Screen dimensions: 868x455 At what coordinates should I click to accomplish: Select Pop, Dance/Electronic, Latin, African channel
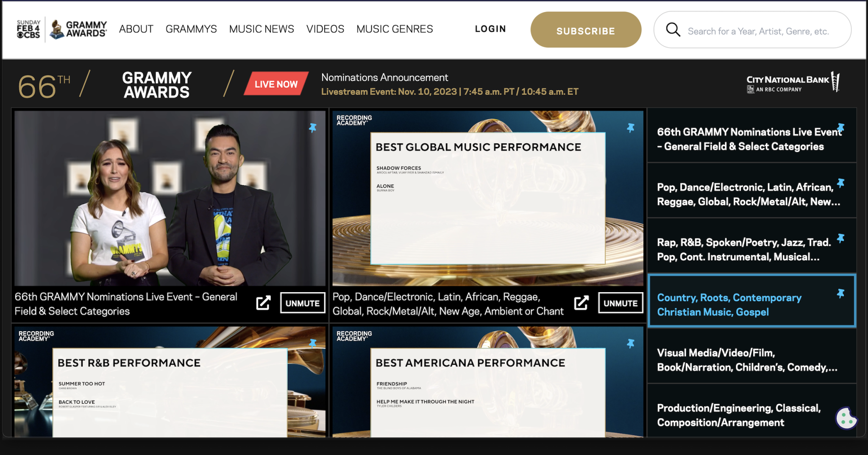pyautogui.click(x=752, y=190)
